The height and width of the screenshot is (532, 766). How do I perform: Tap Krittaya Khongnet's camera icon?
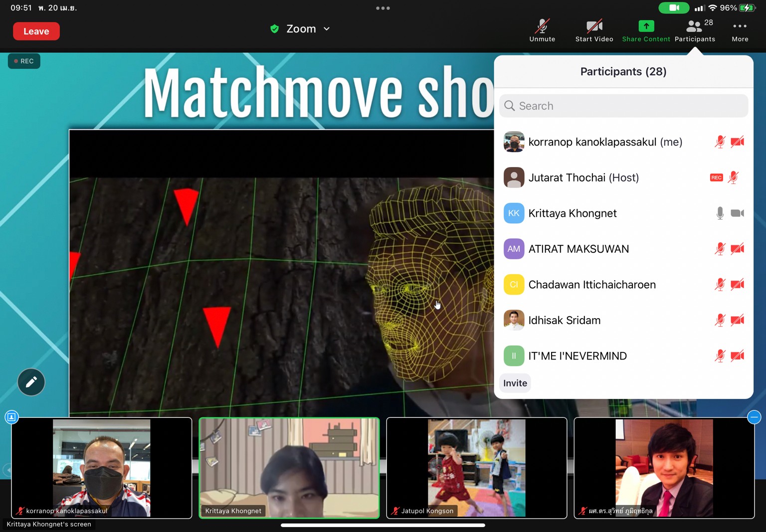pyautogui.click(x=737, y=213)
